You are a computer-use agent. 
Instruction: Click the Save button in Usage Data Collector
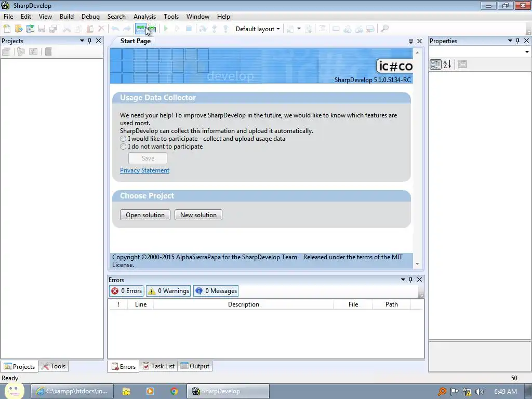(148, 158)
